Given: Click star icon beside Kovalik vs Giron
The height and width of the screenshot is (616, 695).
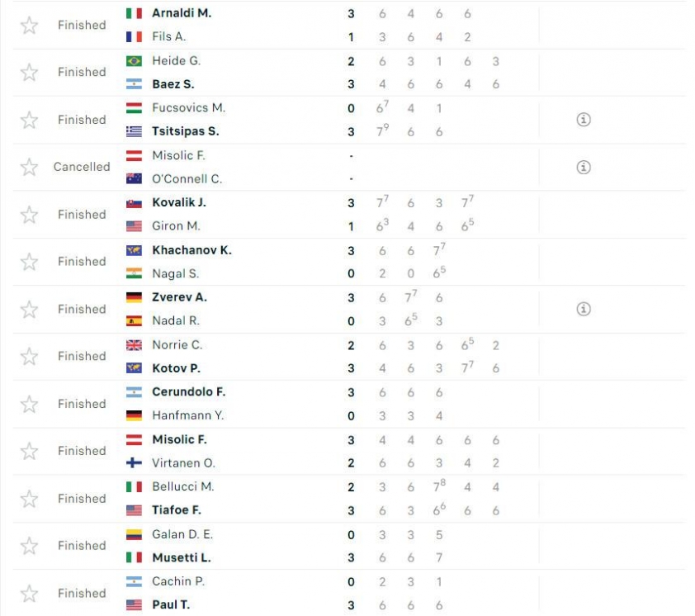Looking at the screenshot, I should click(x=29, y=215).
